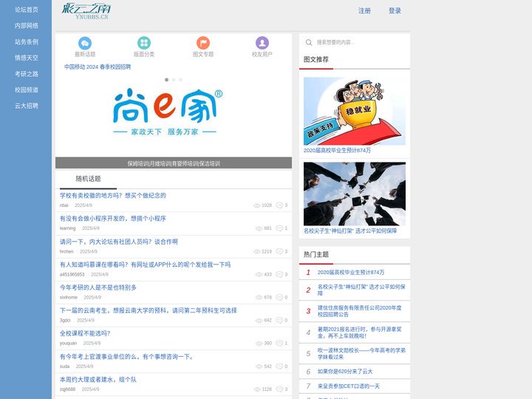Click the 彩云之南 YNUBBS.CN logo
This screenshot has width=532, height=399.
[86, 11]
